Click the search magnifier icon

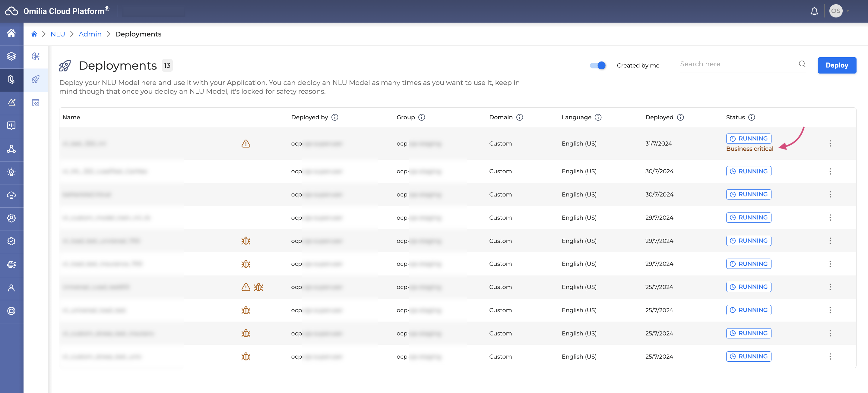(x=802, y=64)
